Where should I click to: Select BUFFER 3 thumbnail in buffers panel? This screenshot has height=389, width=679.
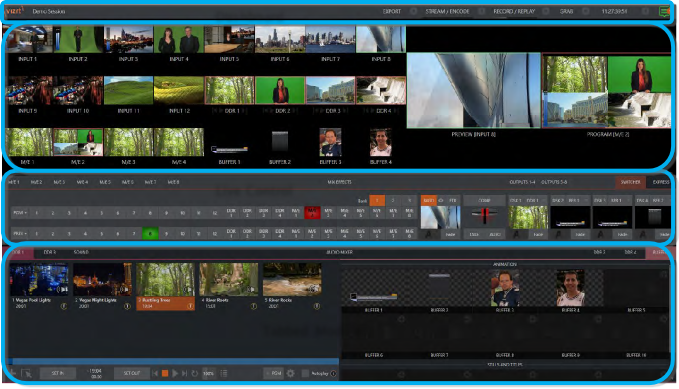pos(504,288)
